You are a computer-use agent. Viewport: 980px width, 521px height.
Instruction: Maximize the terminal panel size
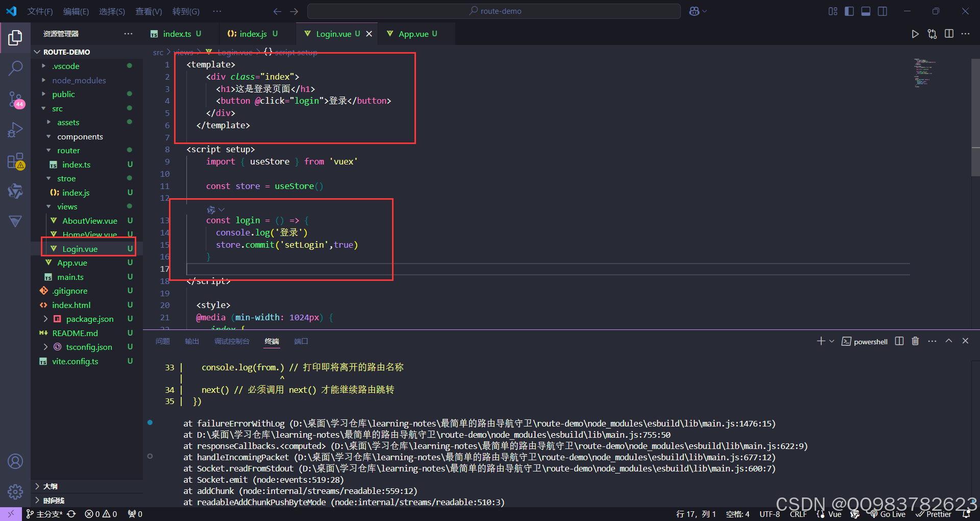[x=948, y=341]
